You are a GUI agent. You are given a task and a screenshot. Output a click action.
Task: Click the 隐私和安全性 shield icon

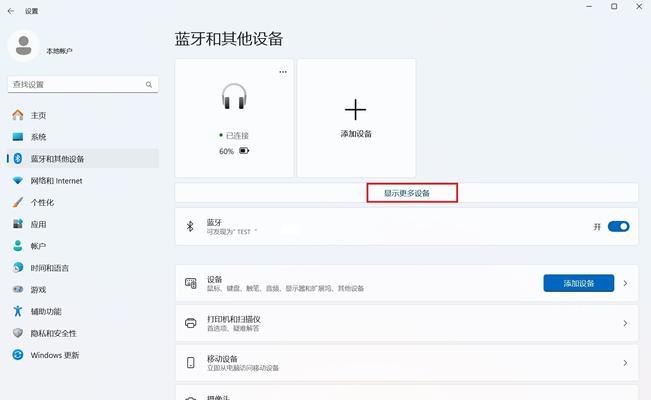click(18, 333)
